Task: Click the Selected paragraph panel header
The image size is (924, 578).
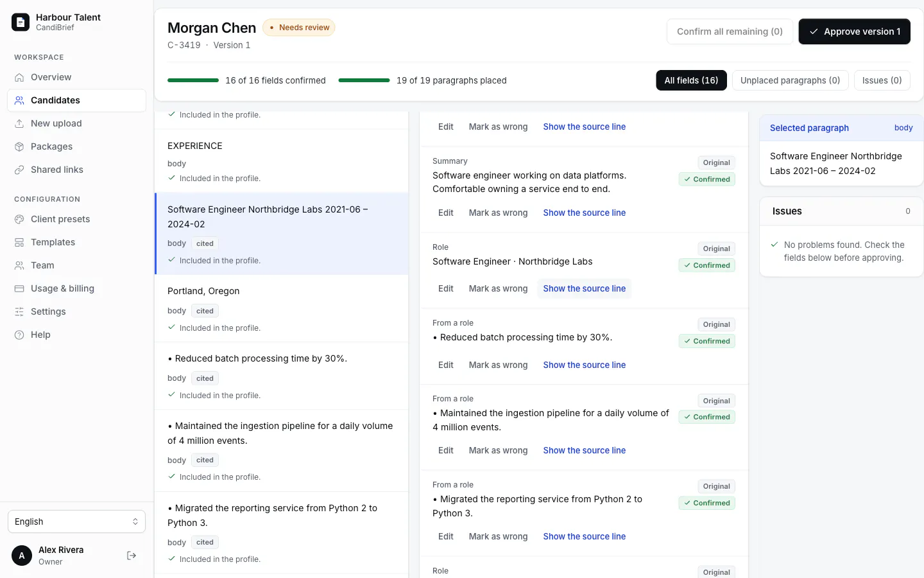Action: click(841, 128)
